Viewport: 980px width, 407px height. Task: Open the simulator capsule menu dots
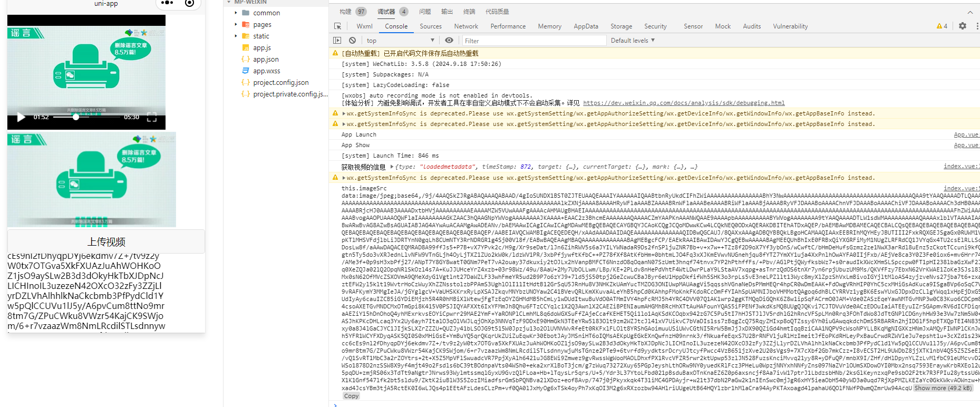coord(167,3)
